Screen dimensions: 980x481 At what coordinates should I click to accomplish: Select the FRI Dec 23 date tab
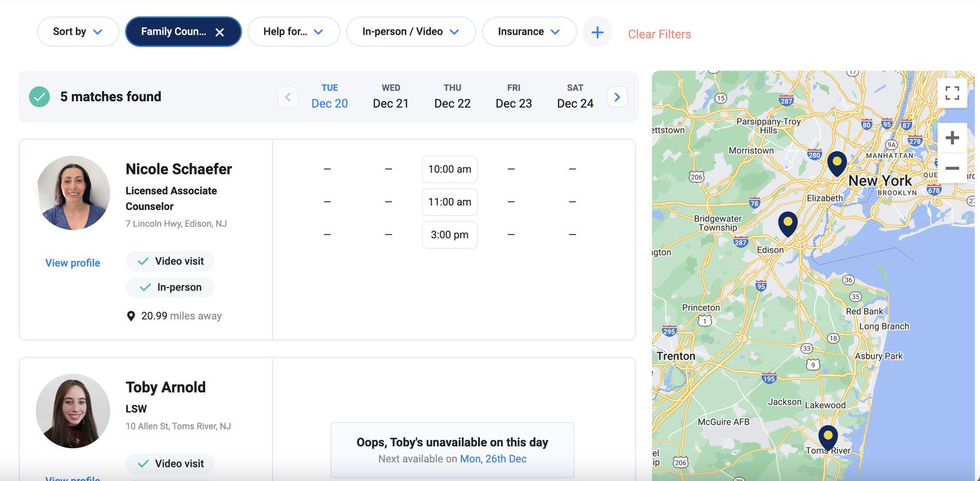pyautogui.click(x=514, y=96)
